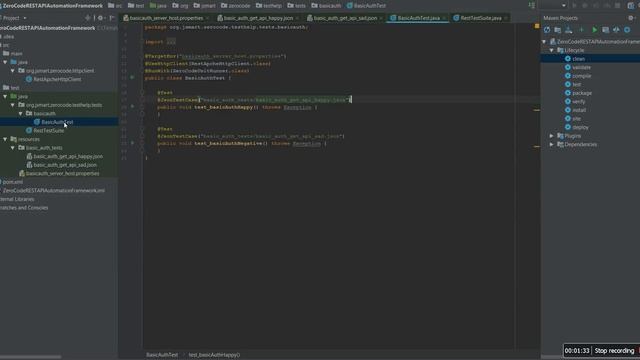
Task: Click run gutter icon beside class BasicAuthTest
Action: pos(132,78)
